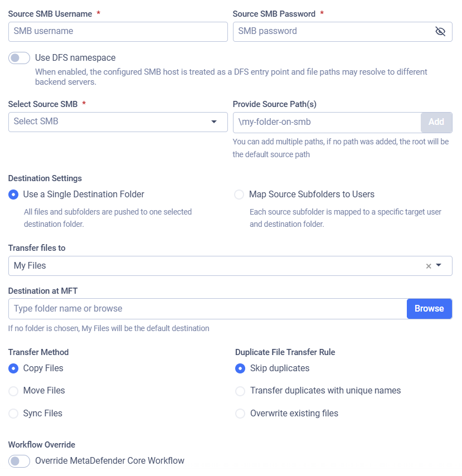
Task: Open the Select Source SMB dropdown
Action: pyautogui.click(x=118, y=122)
